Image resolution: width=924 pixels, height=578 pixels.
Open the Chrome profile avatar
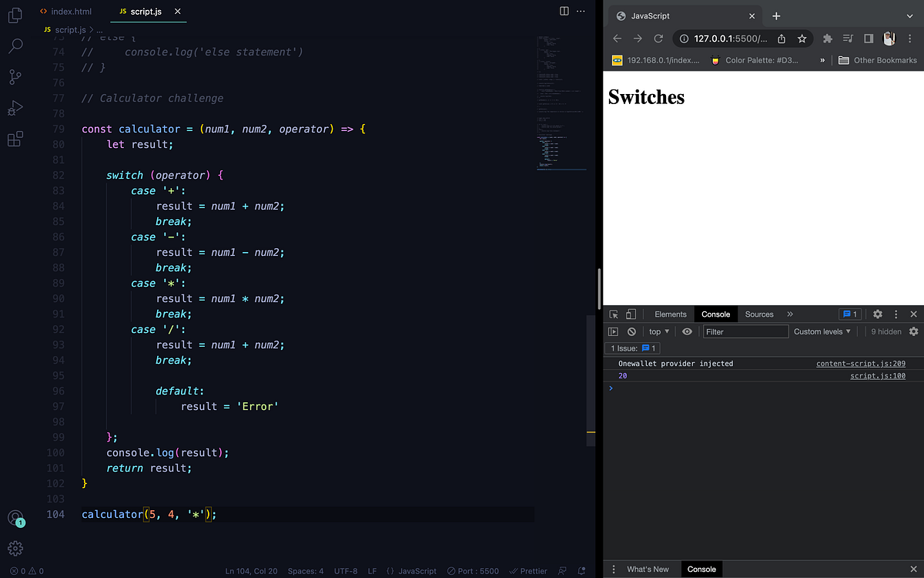coord(889,39)
